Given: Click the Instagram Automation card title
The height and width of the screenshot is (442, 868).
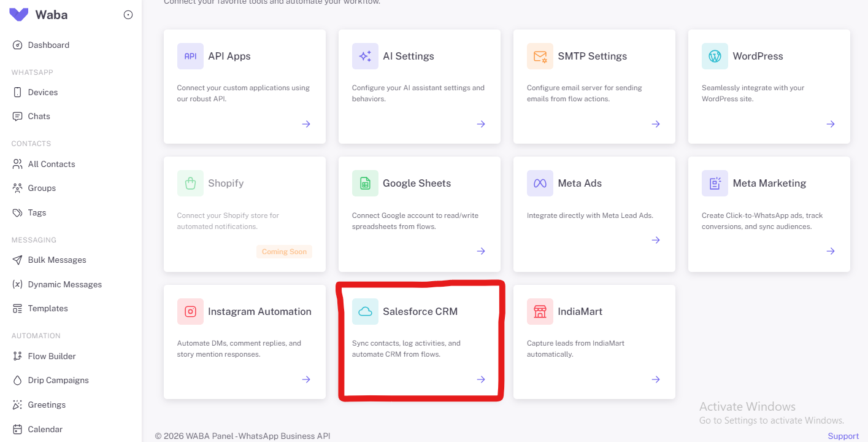Looking at the screenshot, I should (259, 311).
